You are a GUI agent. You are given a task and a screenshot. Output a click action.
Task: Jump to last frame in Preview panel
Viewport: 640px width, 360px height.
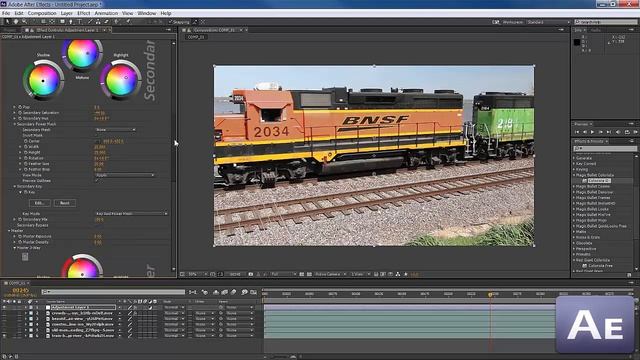(x=609, y=132)
